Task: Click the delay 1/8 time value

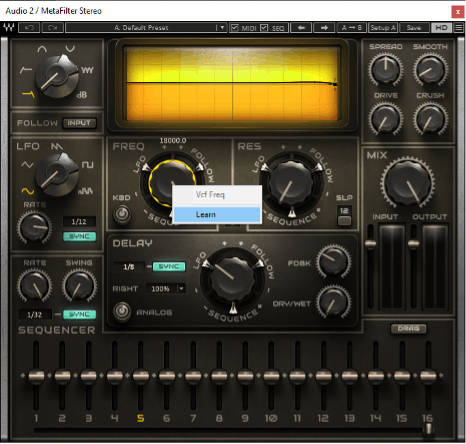Action: click(x=129, y=267)
